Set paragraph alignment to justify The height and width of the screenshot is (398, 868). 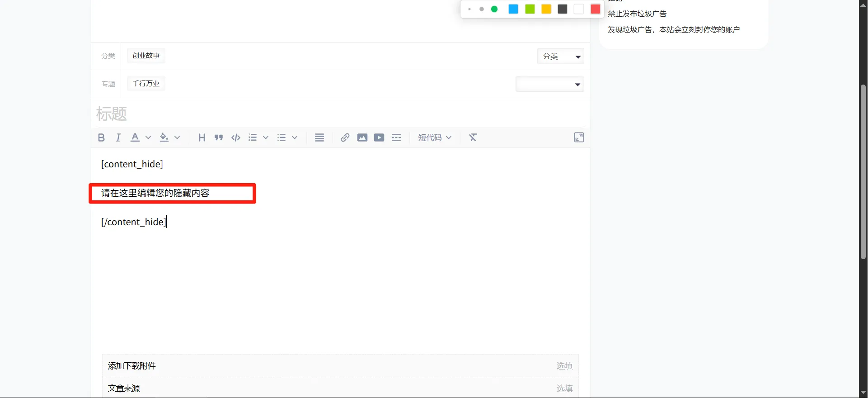[x=319, y=137]
